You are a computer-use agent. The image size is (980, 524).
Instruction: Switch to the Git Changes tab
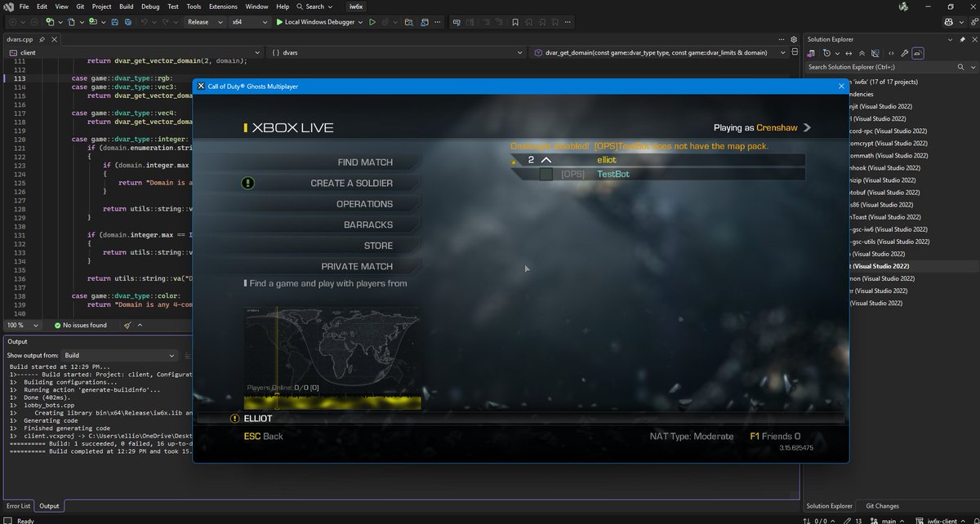[881, 506]
